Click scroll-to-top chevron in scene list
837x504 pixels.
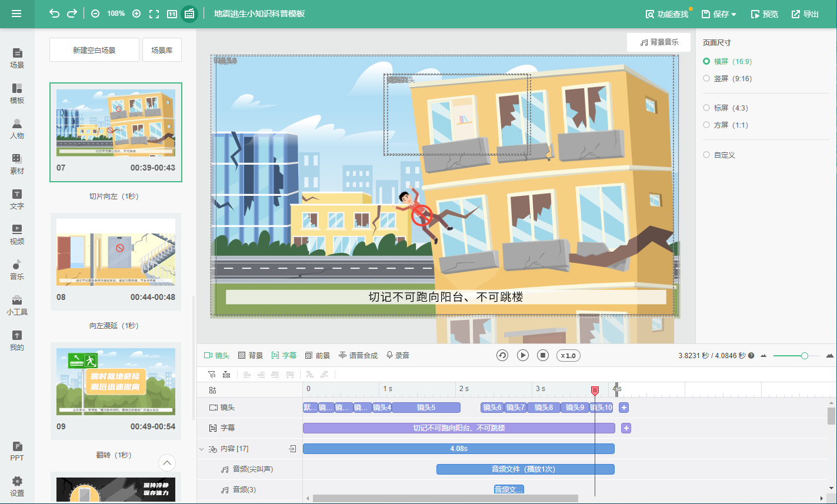click(x=167, y=463)
